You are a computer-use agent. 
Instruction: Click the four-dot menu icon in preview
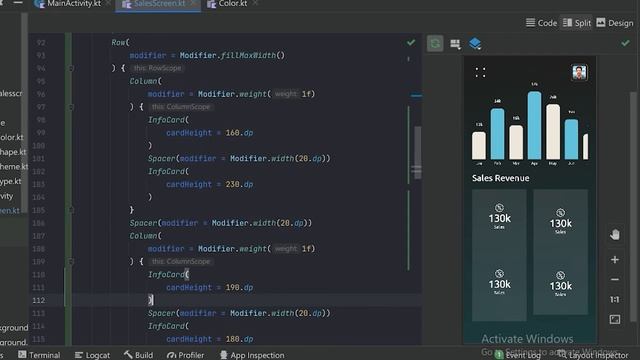(480, 73)
